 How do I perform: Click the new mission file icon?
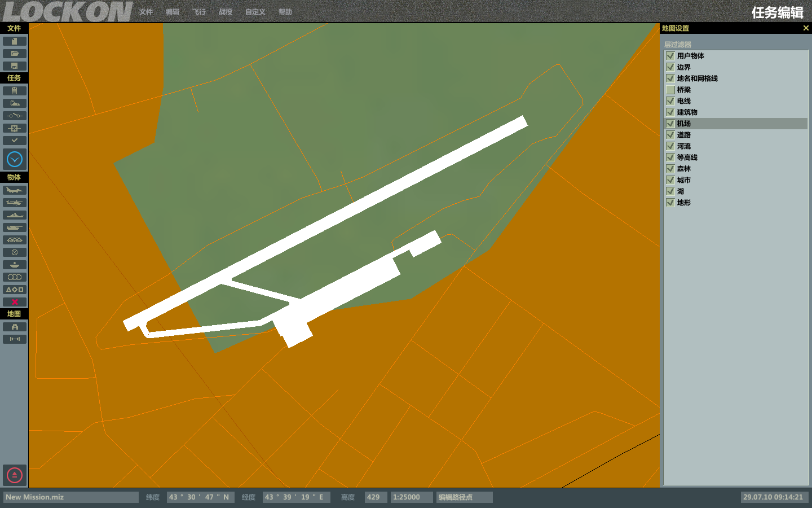15,41
